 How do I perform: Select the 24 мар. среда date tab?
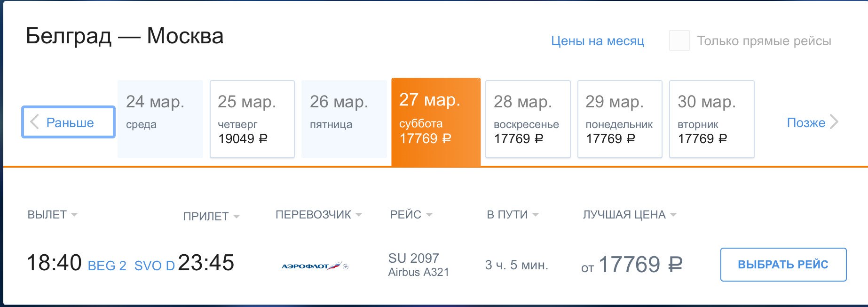coord(160,119)
